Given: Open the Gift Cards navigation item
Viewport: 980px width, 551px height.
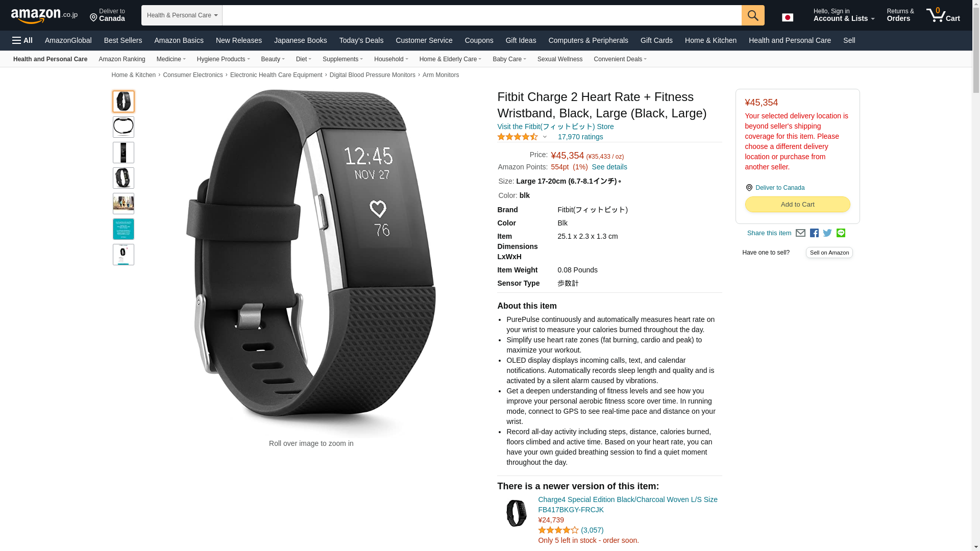Looking at the screenshot, I should pyautogui.click(x=656, y=40).
